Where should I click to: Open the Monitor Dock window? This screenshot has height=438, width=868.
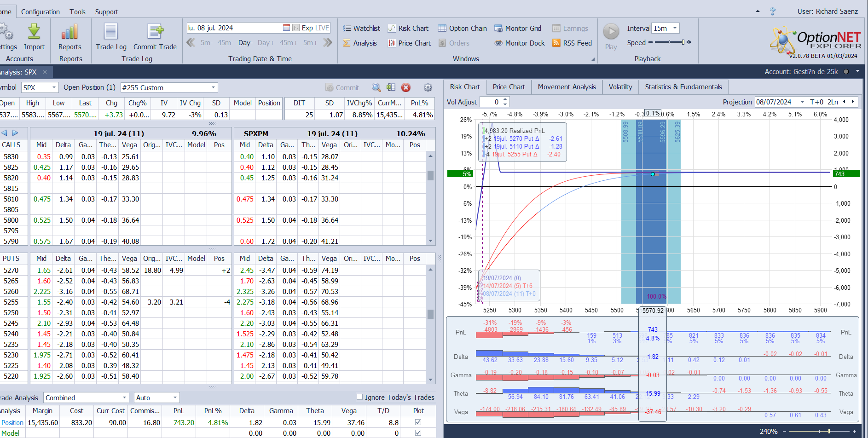[x=520, y=43]
